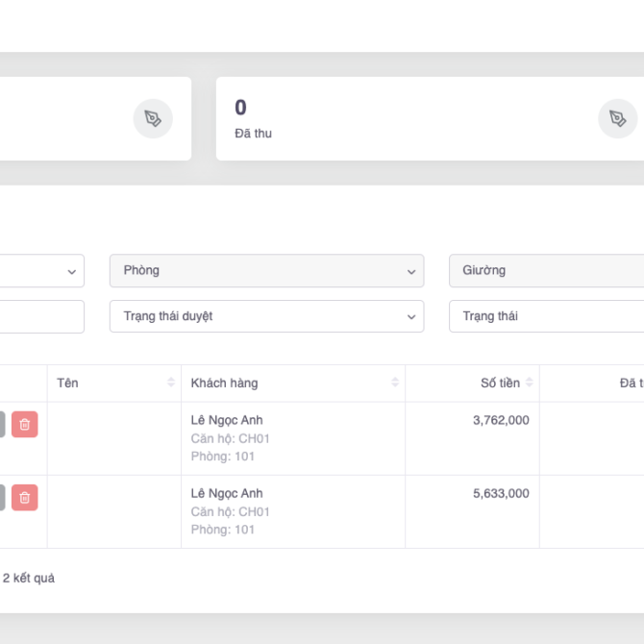This screenshot has height=644, width=644.
Task: Click the sort arrows in the Tên column
Action: click(171, 383)
